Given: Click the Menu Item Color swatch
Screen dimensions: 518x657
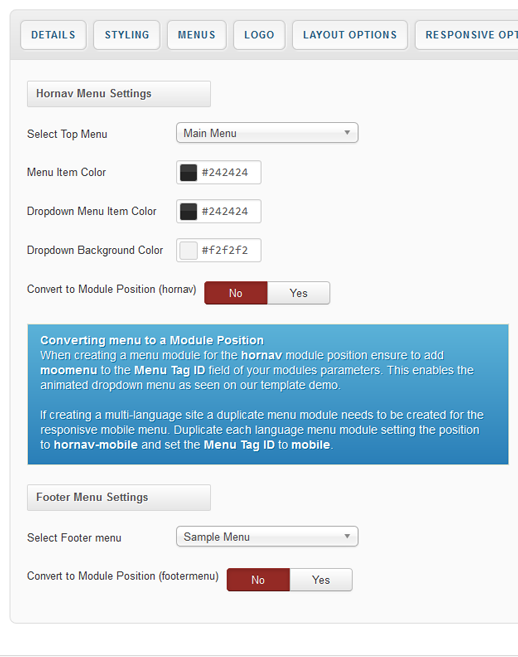Looking at the screenshot, I should pos(188,172).
